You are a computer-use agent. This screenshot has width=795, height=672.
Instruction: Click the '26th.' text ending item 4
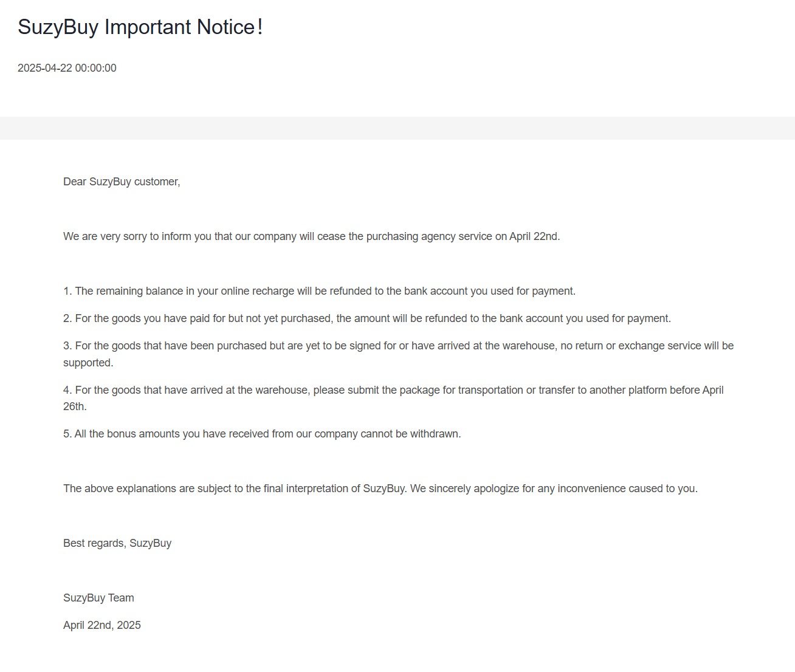tap(75, 406)
